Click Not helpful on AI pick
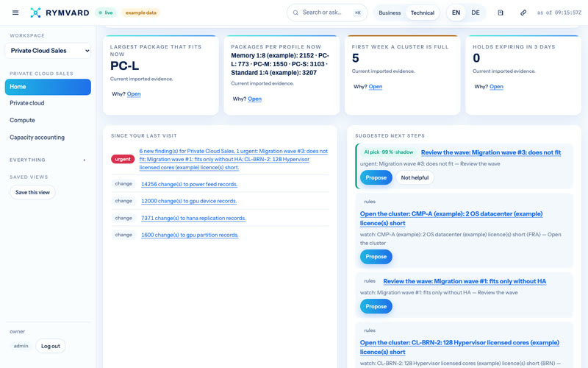 (415, 177)
